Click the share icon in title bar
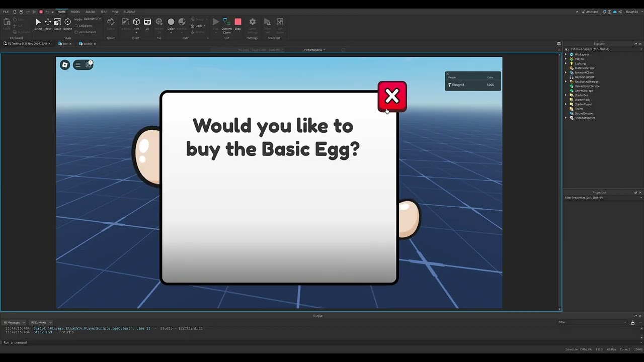Screen dimensions: 644x362 pos(620,12)
